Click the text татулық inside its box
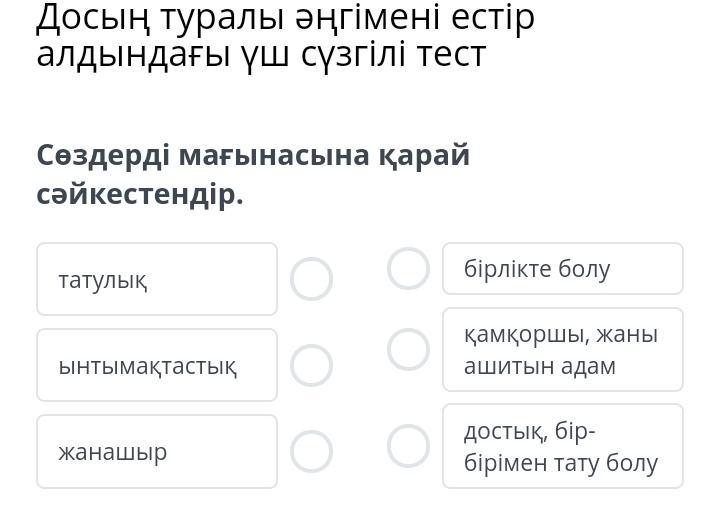The width and height of the screenshot is (720, 532). (103, 280)
